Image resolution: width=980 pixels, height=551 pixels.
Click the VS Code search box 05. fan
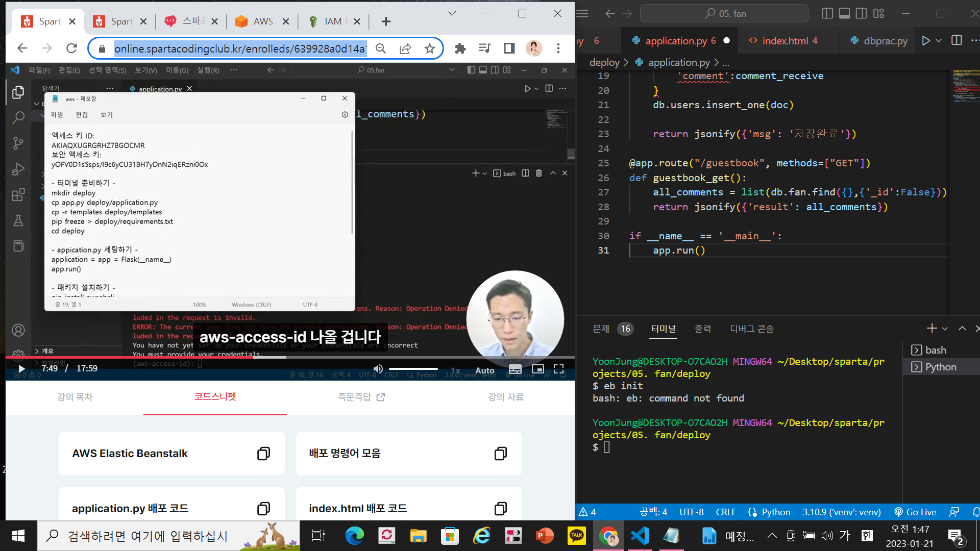(x=724, y=13)
